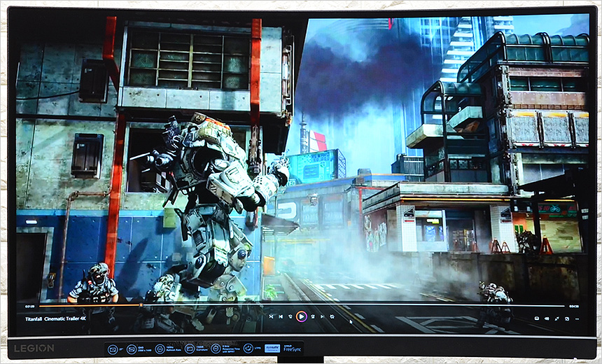Image resolution: width=602 pixels, height=364 pixels.
Task: Open the more options ellipsis menu
Action: pos(576,318)
